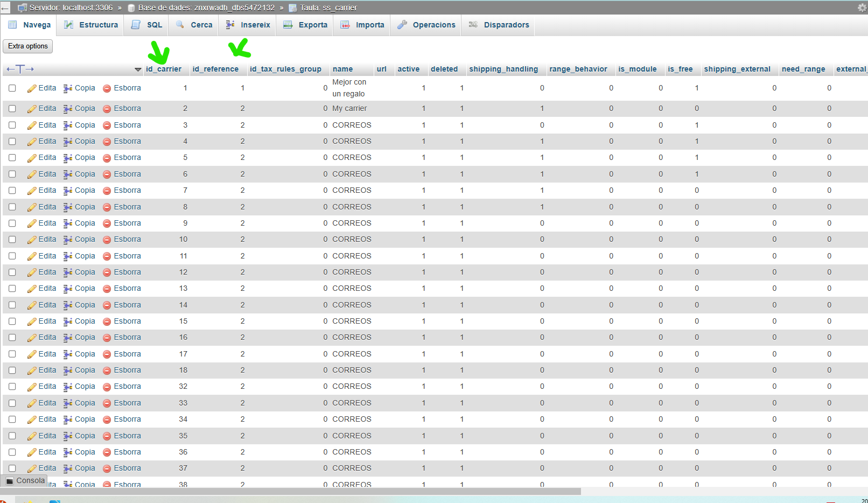
Task: Sort by the name column header
Action: 342,69
